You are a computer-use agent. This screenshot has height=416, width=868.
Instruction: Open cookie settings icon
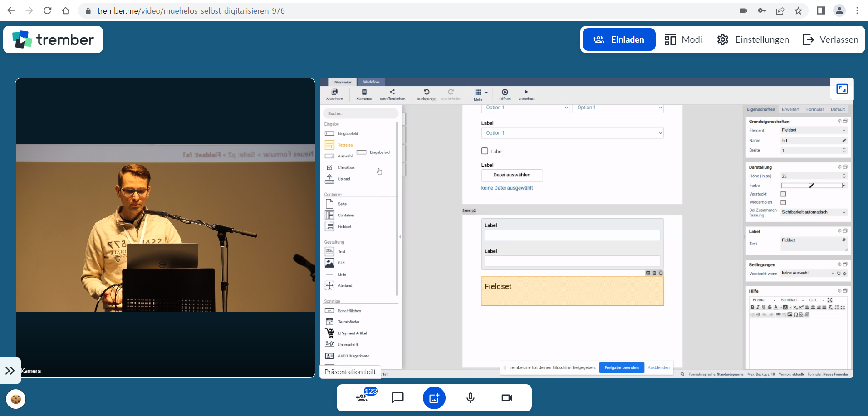(x=16, y=399)
